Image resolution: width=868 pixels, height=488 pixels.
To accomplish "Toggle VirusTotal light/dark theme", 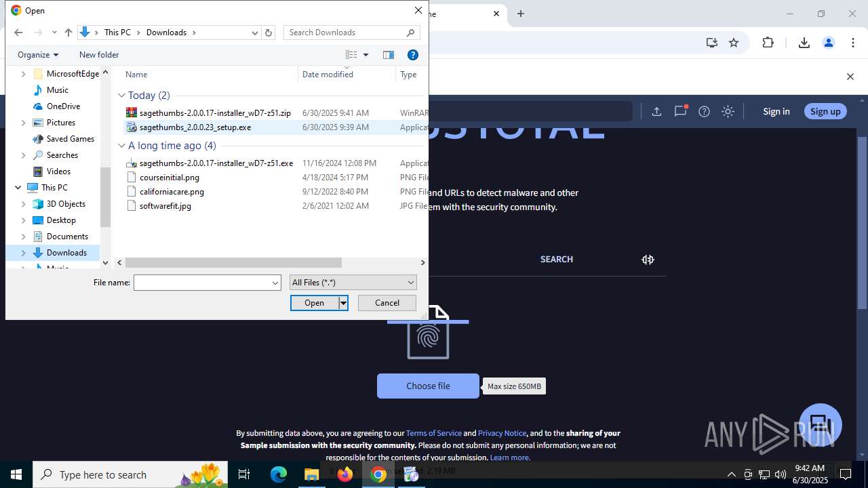I will (728, 112).
